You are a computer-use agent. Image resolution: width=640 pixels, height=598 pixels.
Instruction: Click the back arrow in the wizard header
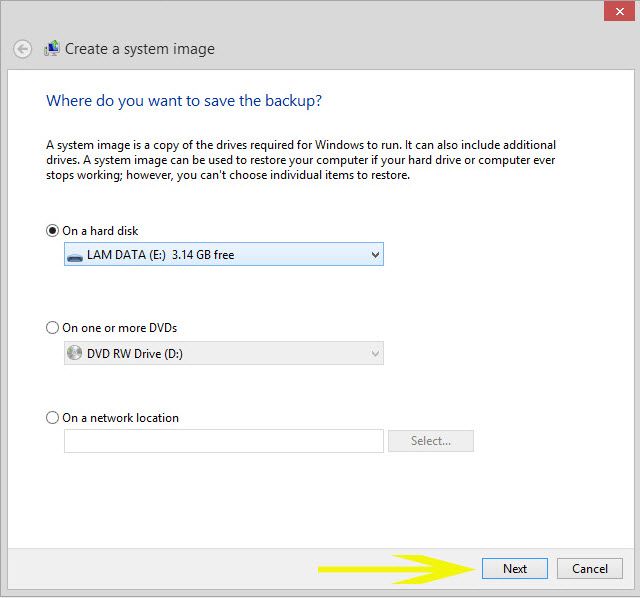pos(22,48)
